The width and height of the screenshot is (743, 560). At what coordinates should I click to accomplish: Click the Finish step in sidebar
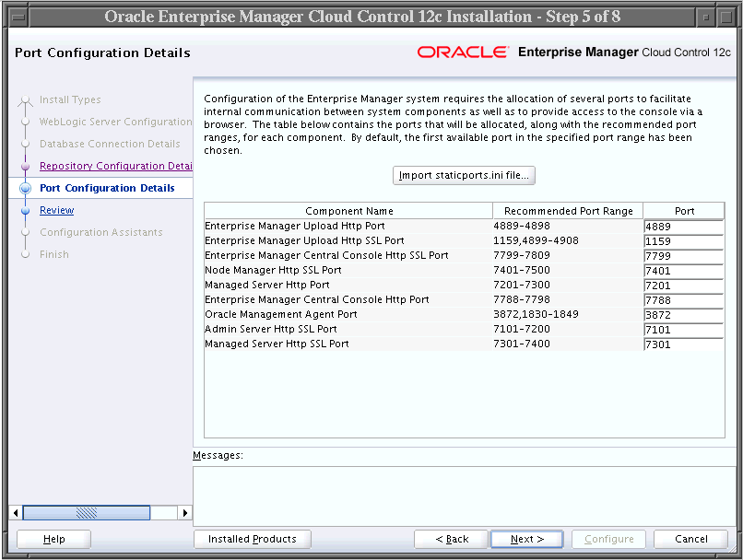tap(54, 255)
